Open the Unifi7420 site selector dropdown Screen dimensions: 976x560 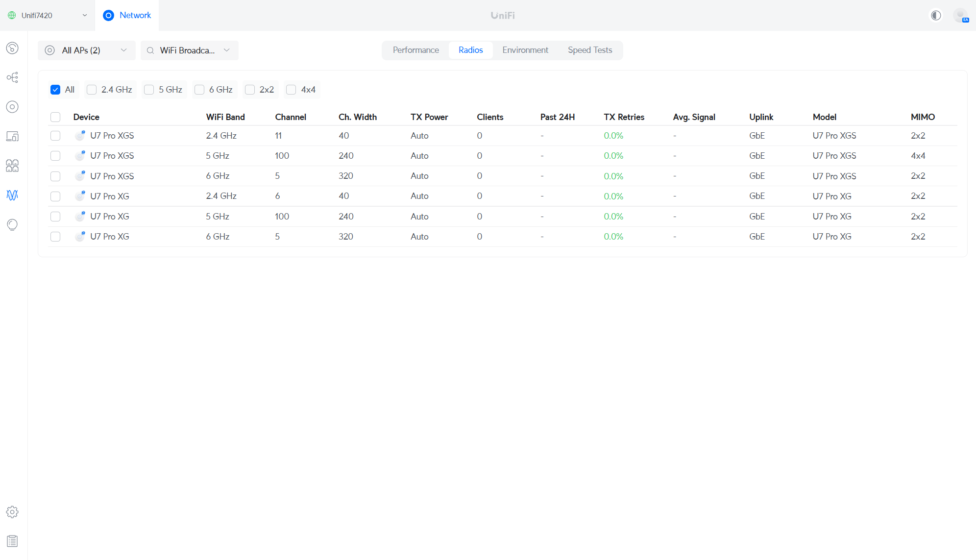48,15
